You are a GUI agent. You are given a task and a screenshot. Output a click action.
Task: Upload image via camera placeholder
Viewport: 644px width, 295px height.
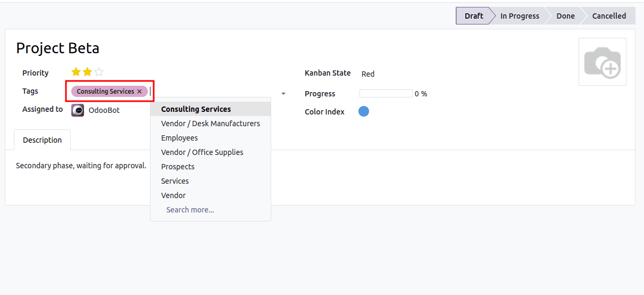pos(602,62)
